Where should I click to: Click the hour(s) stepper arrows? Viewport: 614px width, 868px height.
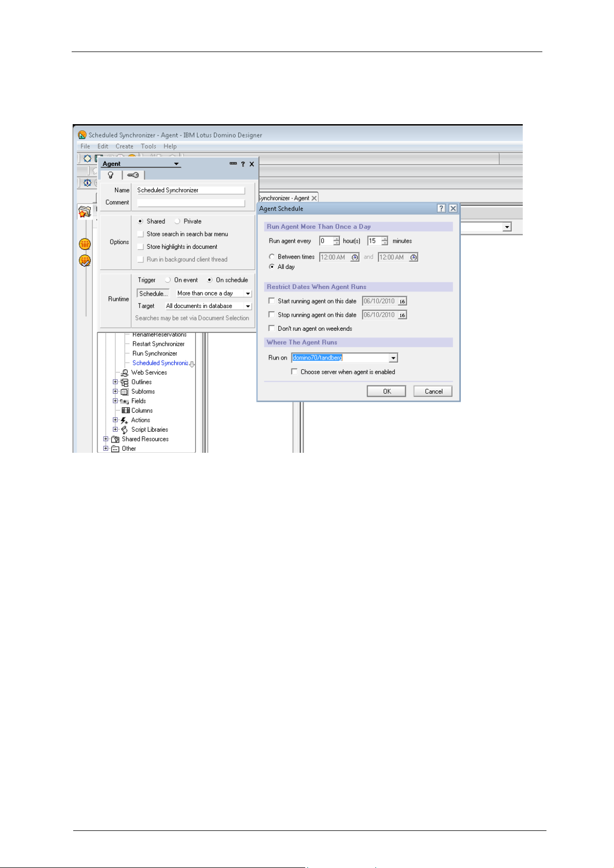tap(337, 241)
